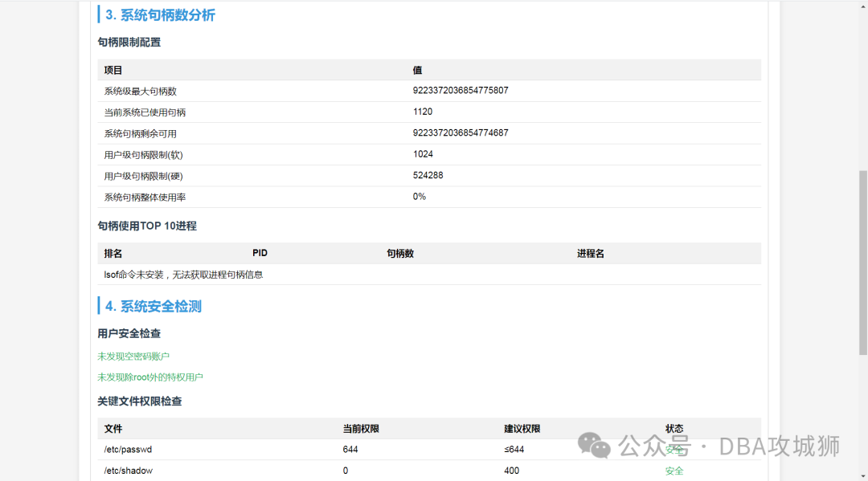
Task: Click the scrollbar down arrow
Action: (863, 476)
